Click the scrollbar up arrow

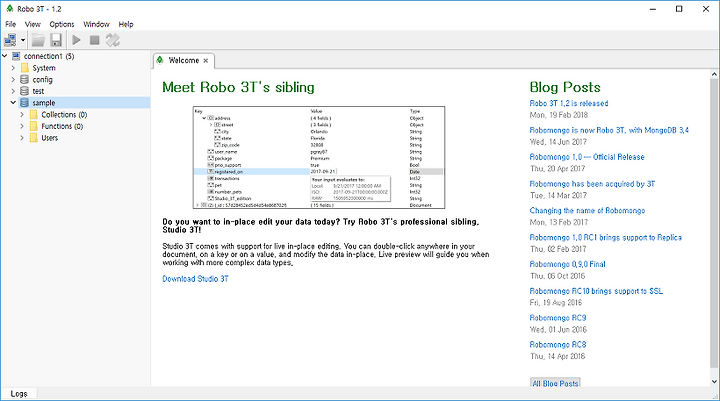tap(714, 74)
